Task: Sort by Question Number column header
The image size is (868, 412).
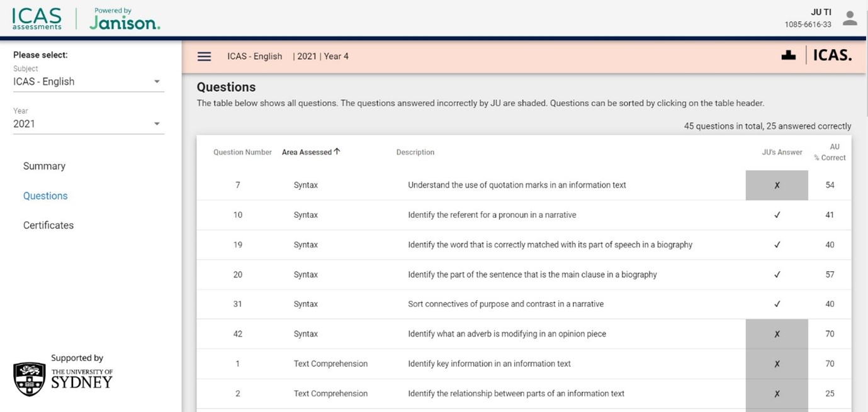Action: tap(242, 152)
